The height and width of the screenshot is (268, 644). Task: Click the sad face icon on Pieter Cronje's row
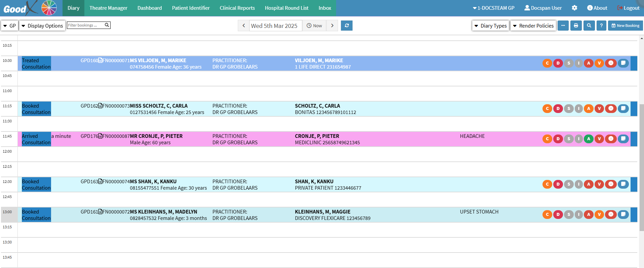click(x=611, y=139)
